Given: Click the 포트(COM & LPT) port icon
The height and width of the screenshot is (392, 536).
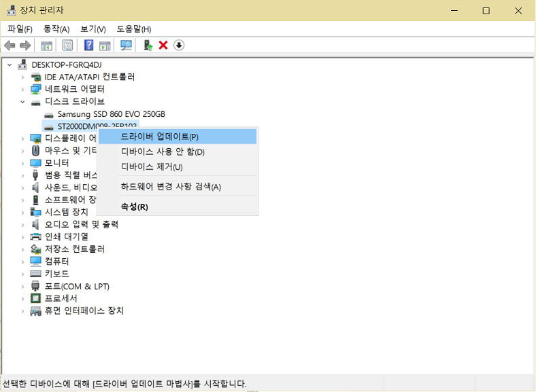Looking at the screenshot, I should [x=35, y=286].
